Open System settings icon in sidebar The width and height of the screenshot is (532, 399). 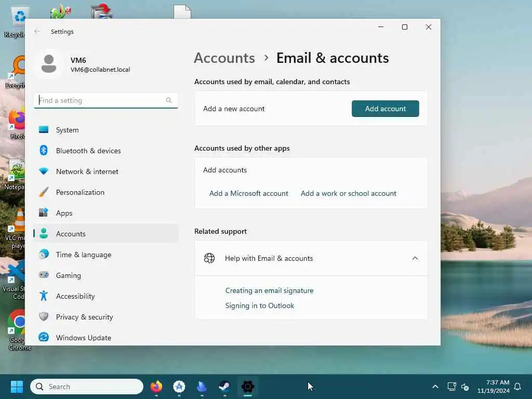44,129
